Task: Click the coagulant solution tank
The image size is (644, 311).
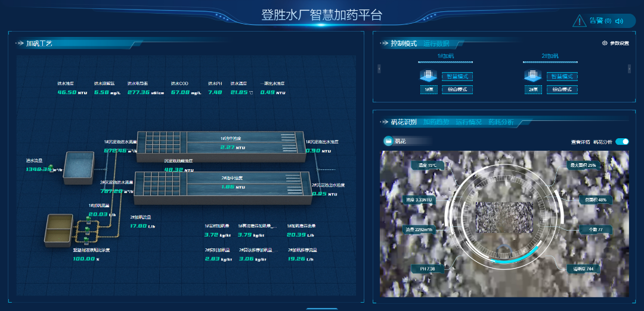Action: point(58,230)
